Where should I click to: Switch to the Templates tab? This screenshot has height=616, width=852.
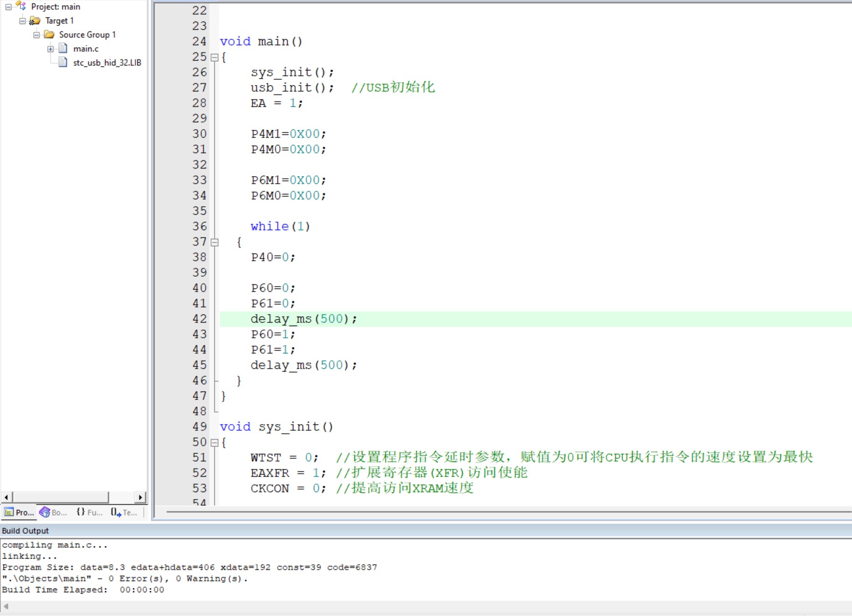coord(124,512)
